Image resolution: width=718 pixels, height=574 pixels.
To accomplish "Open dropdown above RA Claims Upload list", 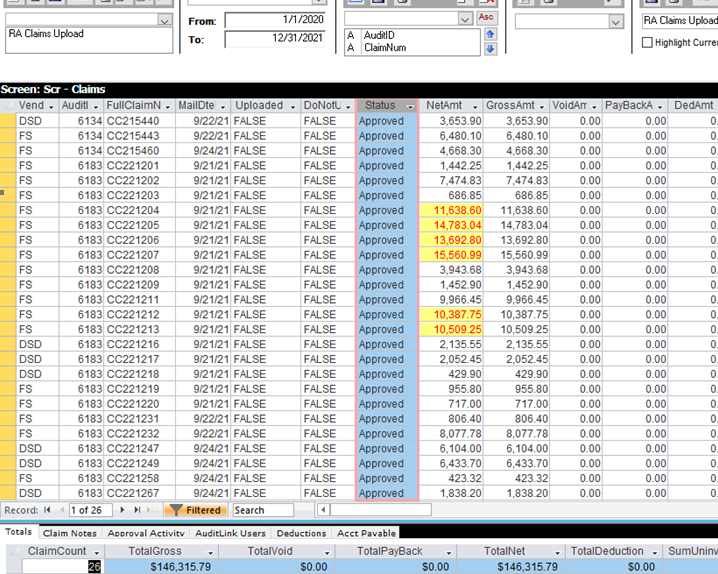I will point(165,19).
